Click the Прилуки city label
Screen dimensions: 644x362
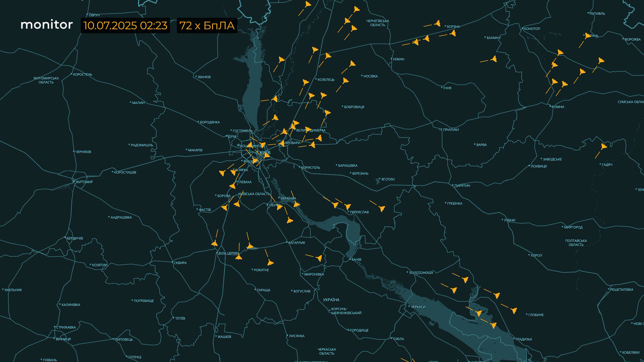click(x=451, y=130)
